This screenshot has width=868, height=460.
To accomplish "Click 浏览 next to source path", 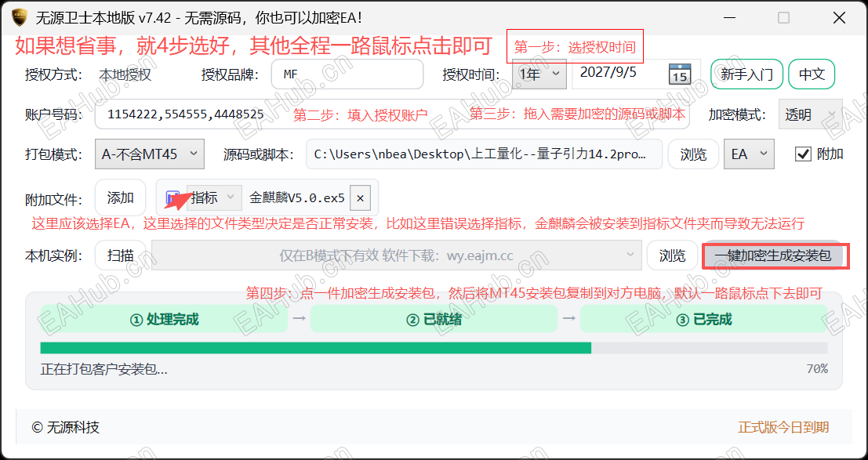I will coord(693,154).
